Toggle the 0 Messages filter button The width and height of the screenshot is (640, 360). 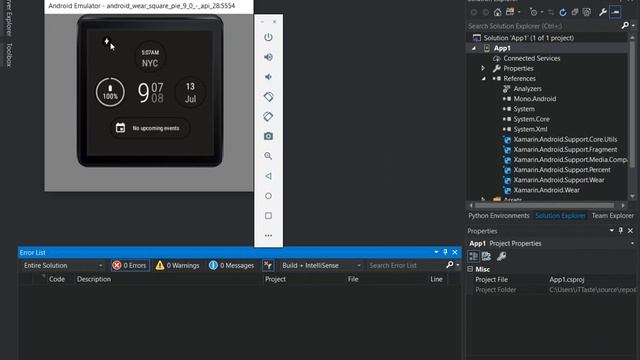pyautogui.click(x=231, y=265)
